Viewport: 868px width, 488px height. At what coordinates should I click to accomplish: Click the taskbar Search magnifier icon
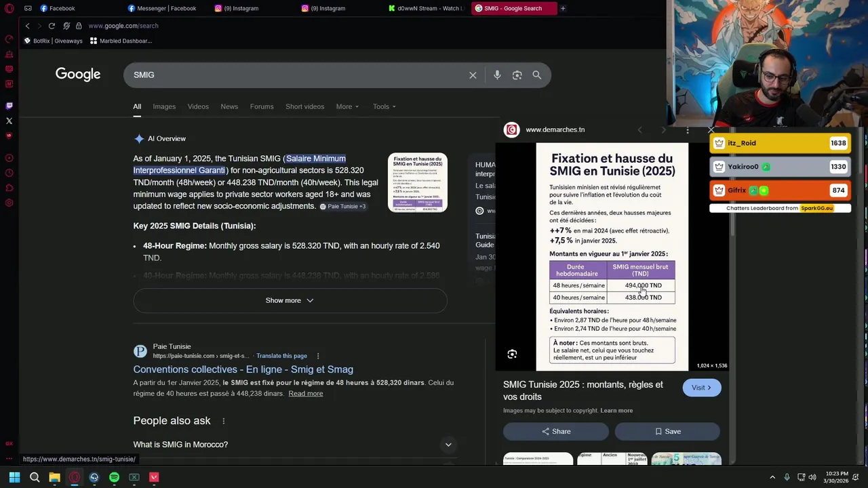35,477
